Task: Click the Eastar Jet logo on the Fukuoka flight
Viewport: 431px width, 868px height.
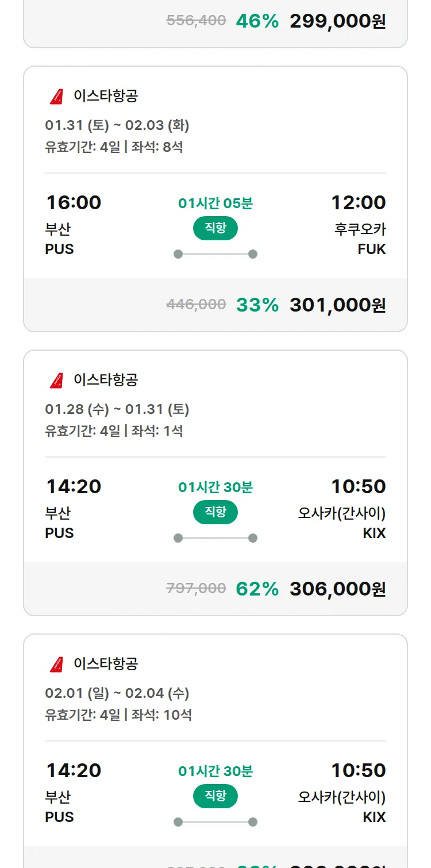Action: [x=56, y=96]
